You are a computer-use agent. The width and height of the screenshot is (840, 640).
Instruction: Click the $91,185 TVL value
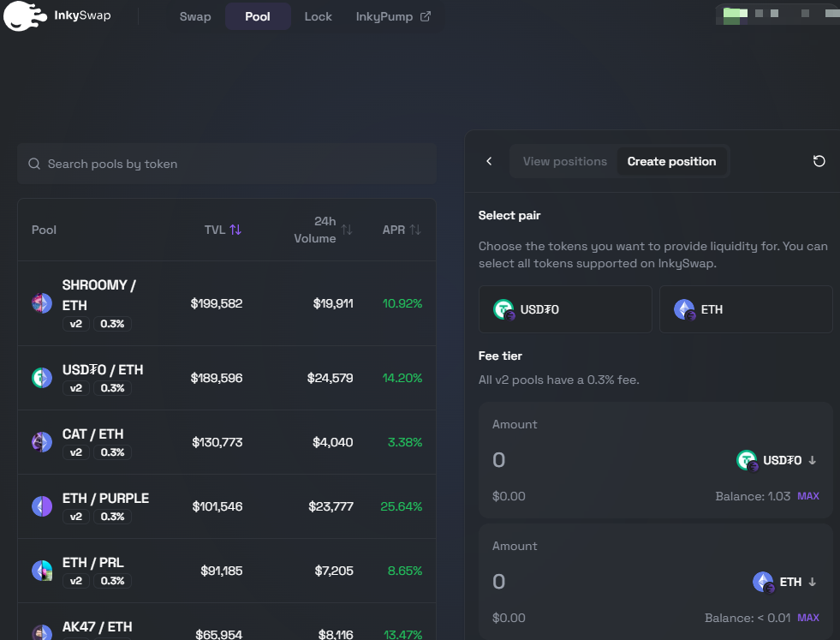pyautogui.click(x=221, y=571)
